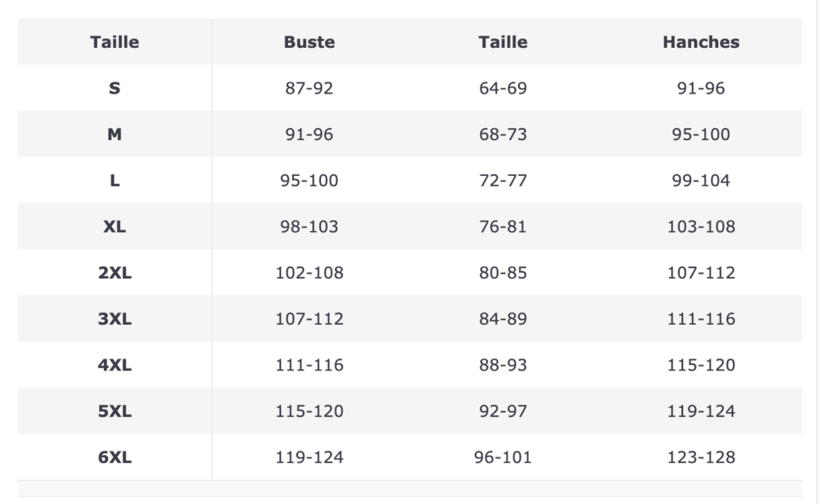Click the waist value 96-101
This screenshot has width=820, height=504.
(x=503, y=457)
